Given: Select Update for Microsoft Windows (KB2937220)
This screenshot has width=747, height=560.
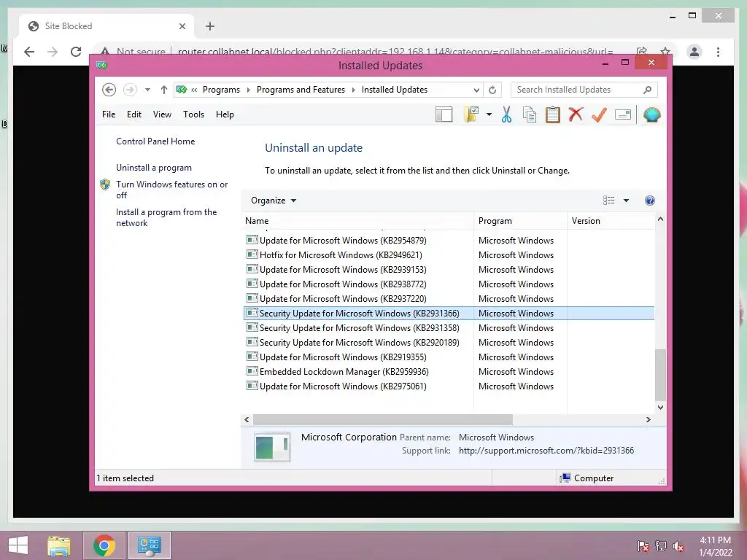Looking at the screenshot, I should (x=449, y=299).
